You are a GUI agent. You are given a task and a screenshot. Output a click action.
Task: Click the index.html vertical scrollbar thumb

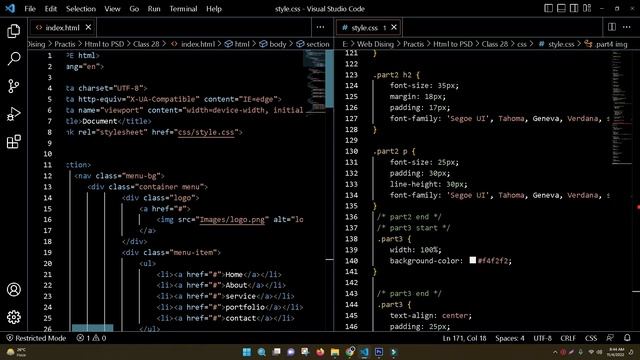click(329, 79)
